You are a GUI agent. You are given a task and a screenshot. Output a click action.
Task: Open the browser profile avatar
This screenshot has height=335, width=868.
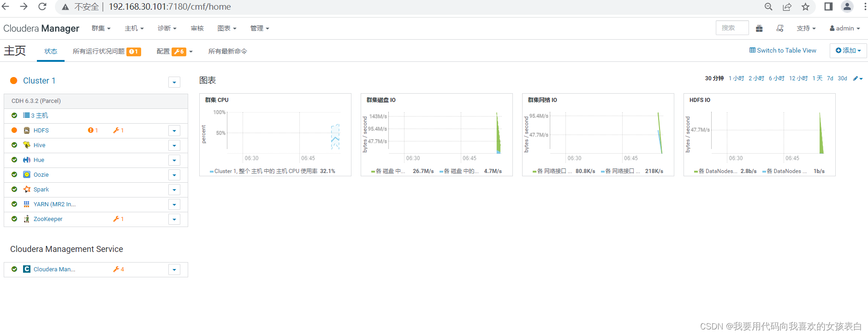(847, 6)
